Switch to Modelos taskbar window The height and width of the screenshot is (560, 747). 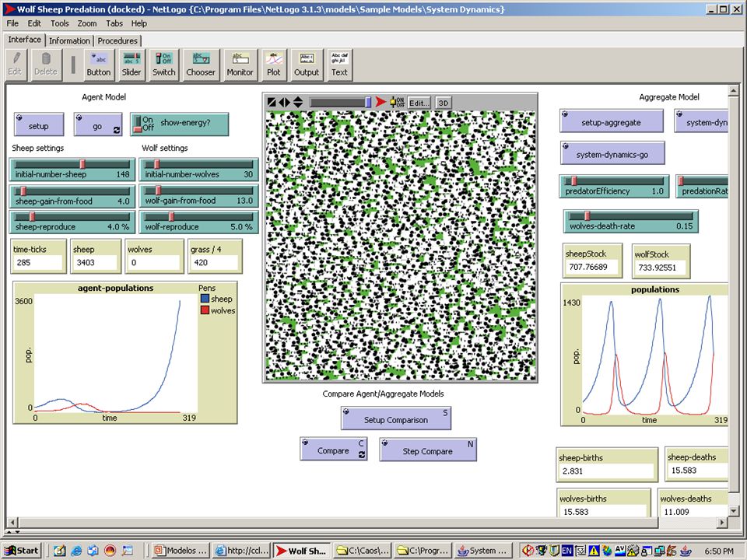[x=181, y=551]
